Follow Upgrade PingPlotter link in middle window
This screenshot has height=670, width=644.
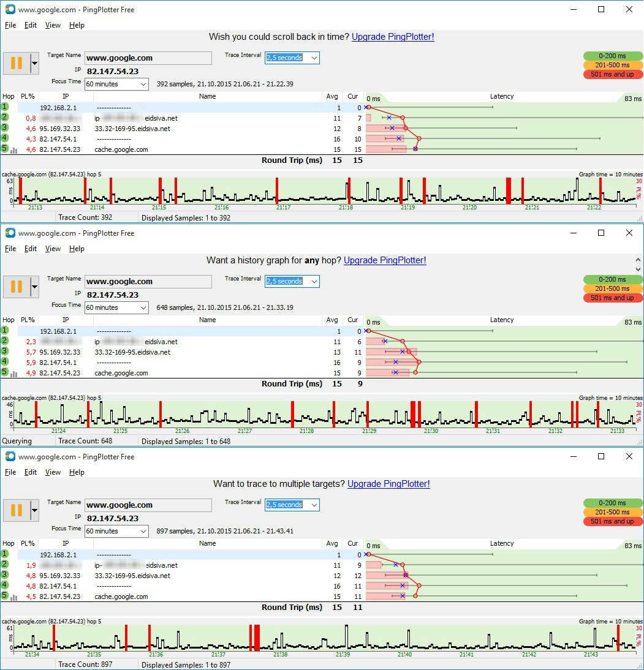click(x=385, y=260)
